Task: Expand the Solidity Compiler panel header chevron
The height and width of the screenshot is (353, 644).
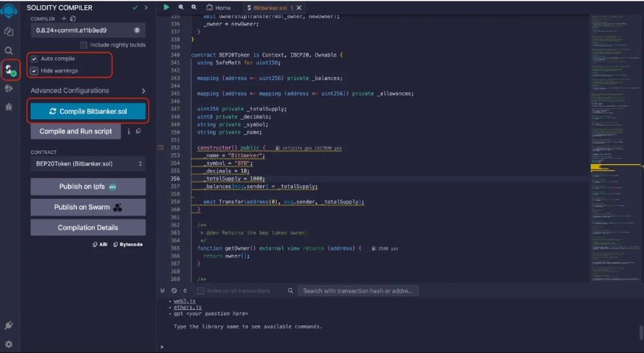Action: point(146,7)
